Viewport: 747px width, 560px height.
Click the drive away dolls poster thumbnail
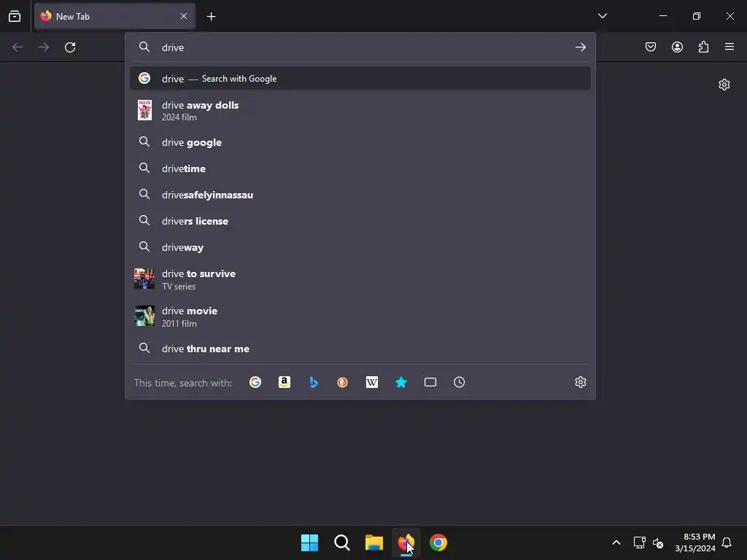coord(144,110)
